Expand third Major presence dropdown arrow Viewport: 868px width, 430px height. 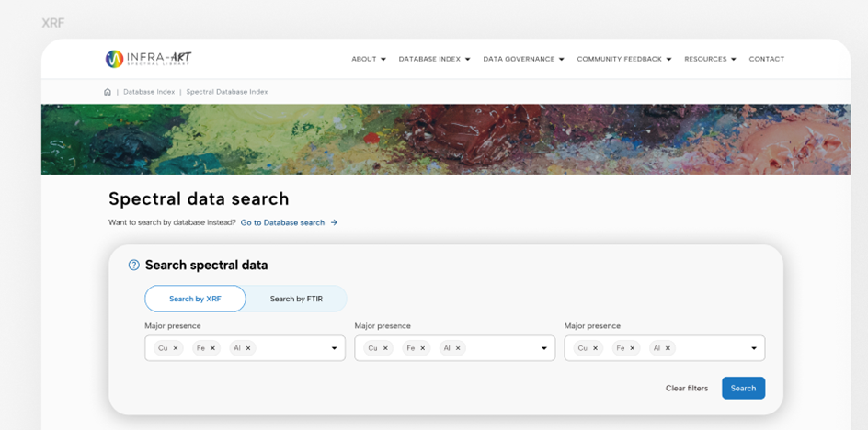[754, 348]
